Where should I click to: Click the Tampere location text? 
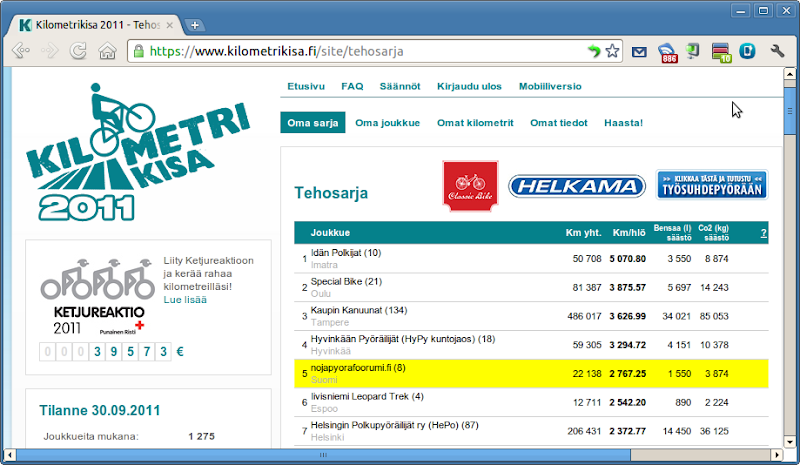tap(330, 323)
